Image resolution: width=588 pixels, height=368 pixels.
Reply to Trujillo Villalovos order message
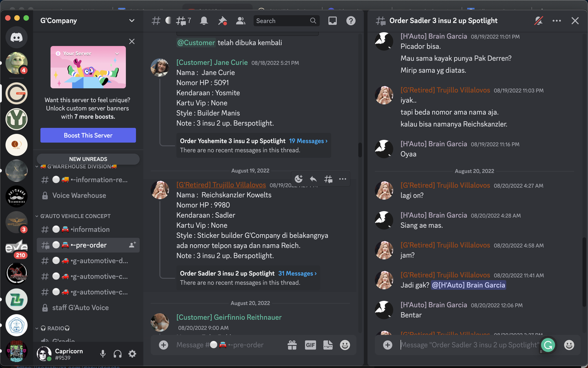tap(313, 179)
